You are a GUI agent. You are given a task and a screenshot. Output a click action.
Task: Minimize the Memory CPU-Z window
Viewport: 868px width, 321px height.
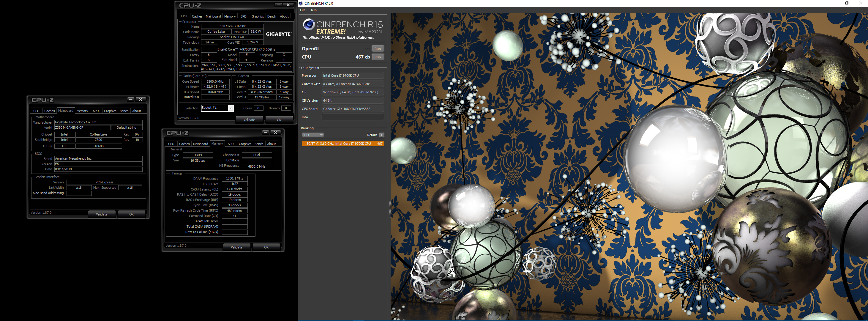coord(266,132)
